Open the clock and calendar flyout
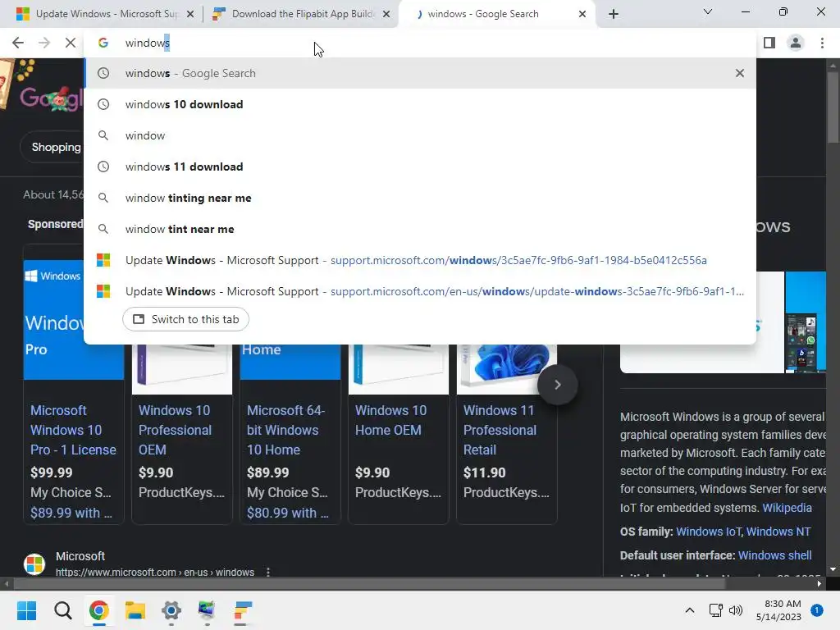The height and width of the screenshot is (630, 840). tap(778, 610)
